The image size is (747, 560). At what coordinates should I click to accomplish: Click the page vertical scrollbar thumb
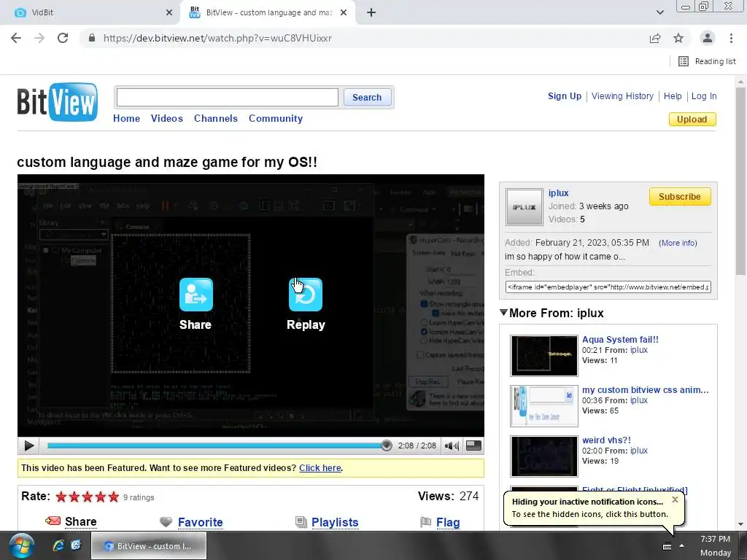point(740,181)
